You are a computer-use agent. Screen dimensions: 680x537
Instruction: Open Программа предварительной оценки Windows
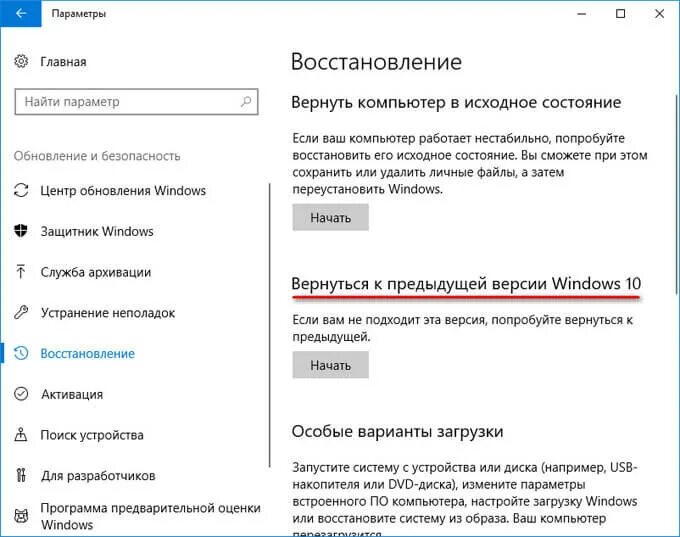point(150,516)
